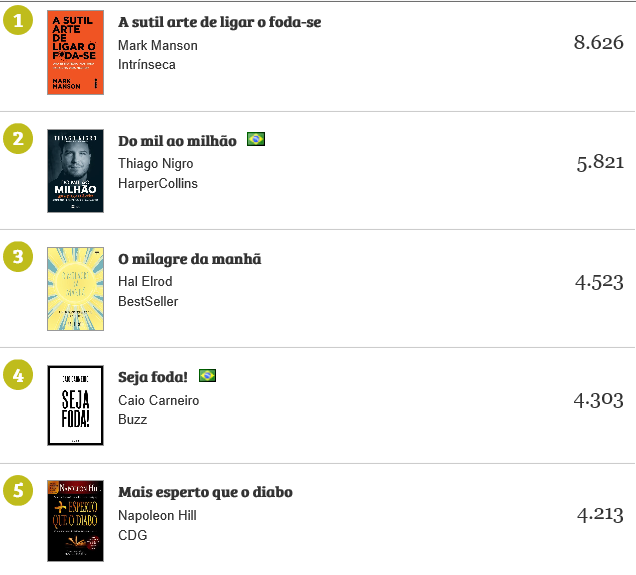
Task: Click the number 5 rank badge
Action: [x=17, y=492]
